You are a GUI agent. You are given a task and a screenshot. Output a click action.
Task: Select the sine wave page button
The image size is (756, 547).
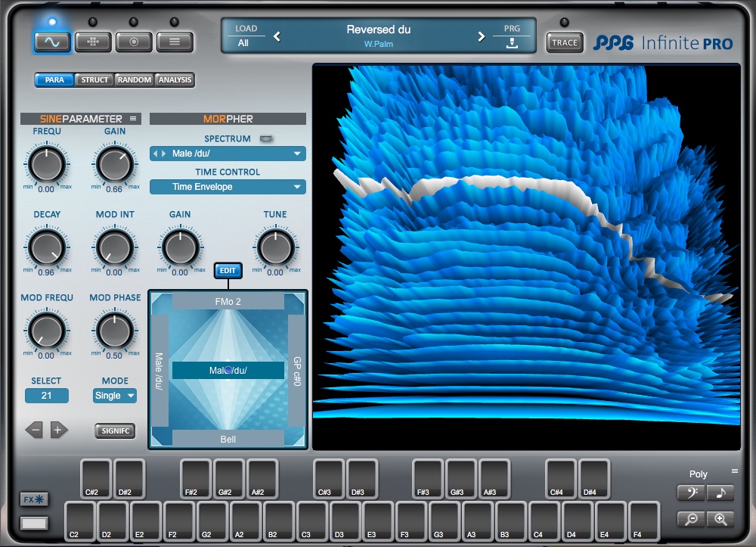click(52, 42)
